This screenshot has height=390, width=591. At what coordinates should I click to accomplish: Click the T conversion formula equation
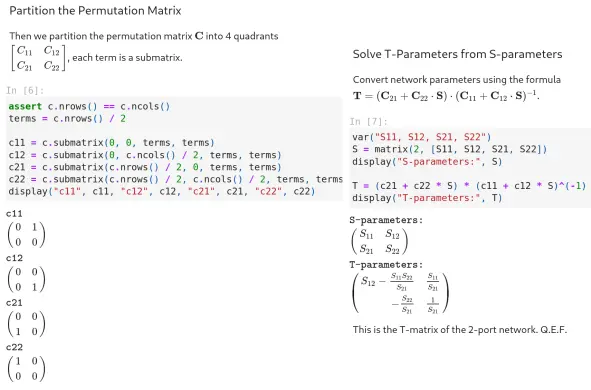point(446,95)
